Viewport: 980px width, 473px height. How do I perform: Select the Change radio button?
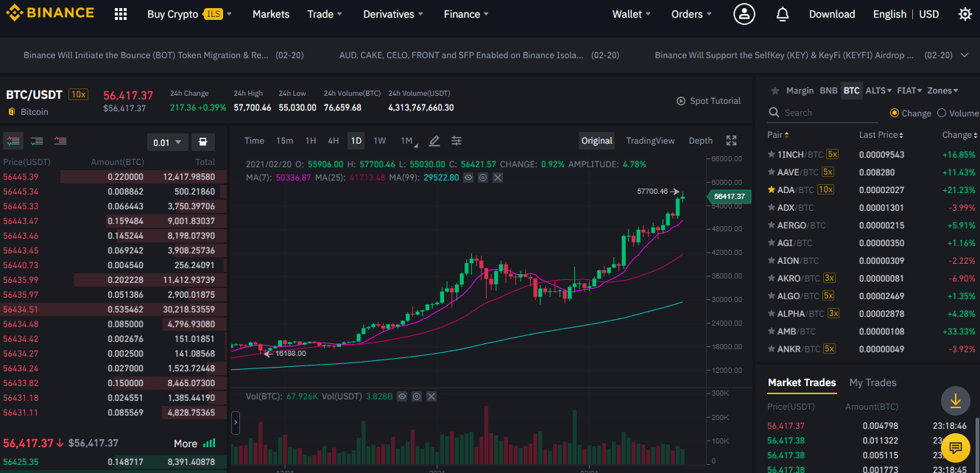point(895,113)
